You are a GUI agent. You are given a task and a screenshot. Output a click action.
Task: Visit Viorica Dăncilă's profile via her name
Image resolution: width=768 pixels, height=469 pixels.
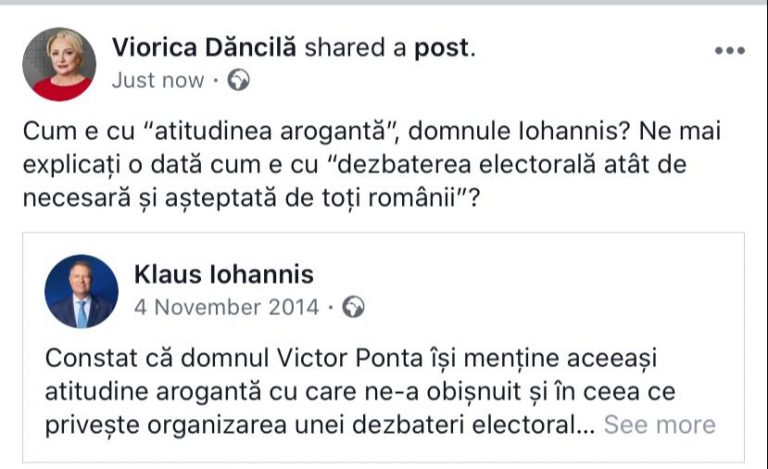coord(204,47)
